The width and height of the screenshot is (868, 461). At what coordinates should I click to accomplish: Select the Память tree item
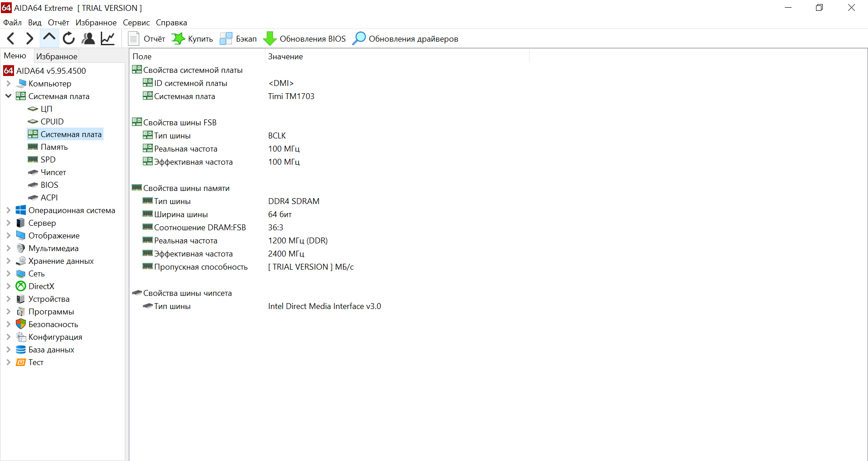point(54,147)
